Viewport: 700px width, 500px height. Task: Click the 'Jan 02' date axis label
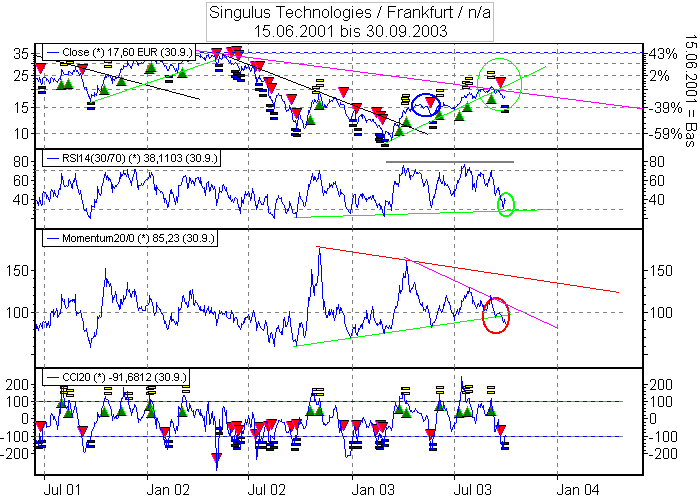167,490
